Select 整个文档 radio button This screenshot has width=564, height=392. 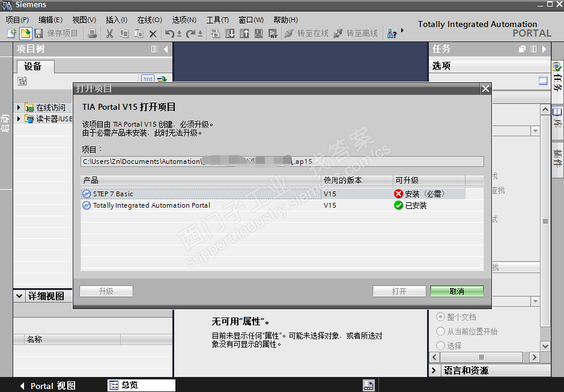click(440, 317)
